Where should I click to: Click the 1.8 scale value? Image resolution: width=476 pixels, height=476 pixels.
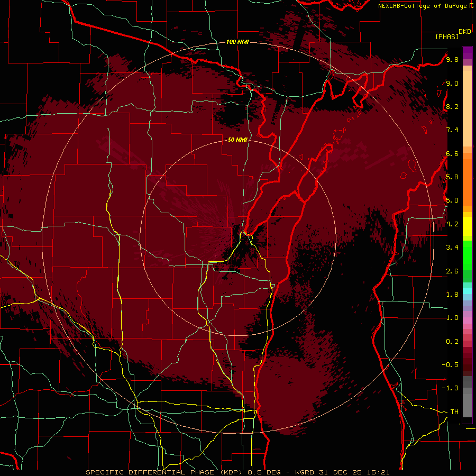tap(452, 295)
